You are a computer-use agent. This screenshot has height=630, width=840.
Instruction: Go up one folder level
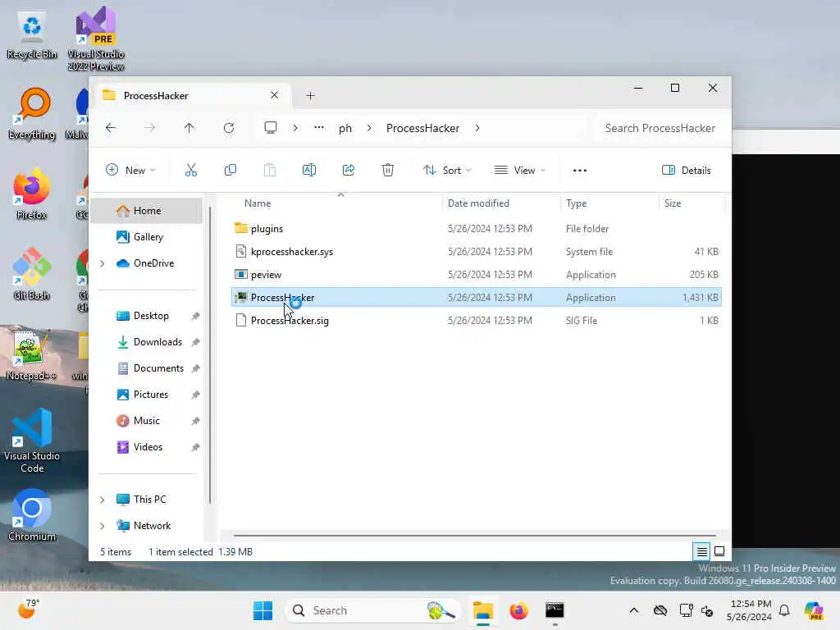189,128
